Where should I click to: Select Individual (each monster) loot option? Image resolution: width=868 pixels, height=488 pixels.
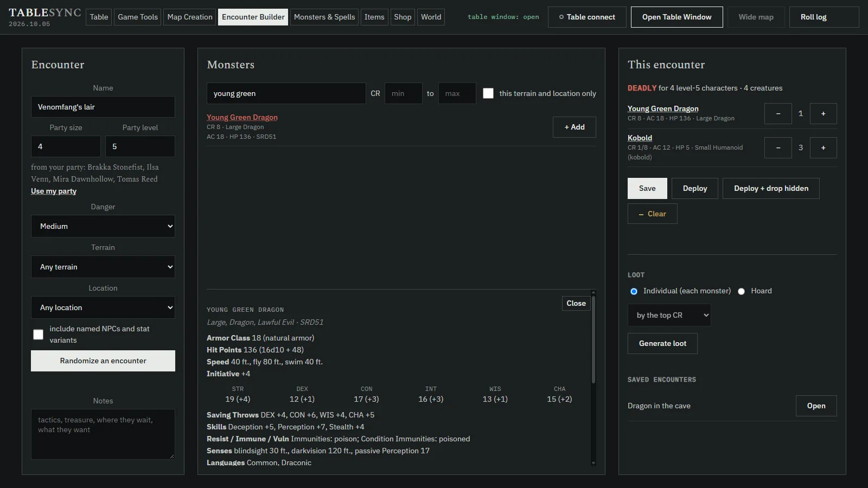point(634,291)
